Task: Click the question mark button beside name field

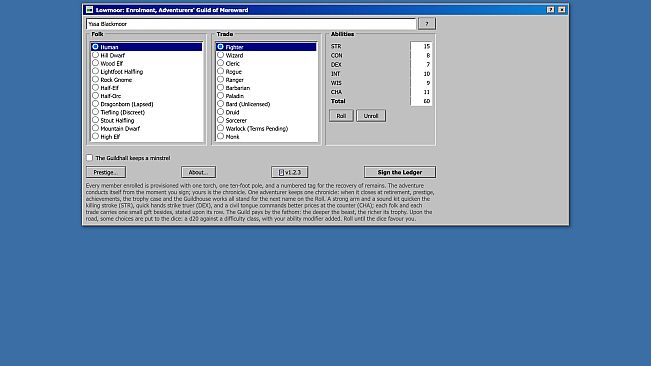Action: 426,24
